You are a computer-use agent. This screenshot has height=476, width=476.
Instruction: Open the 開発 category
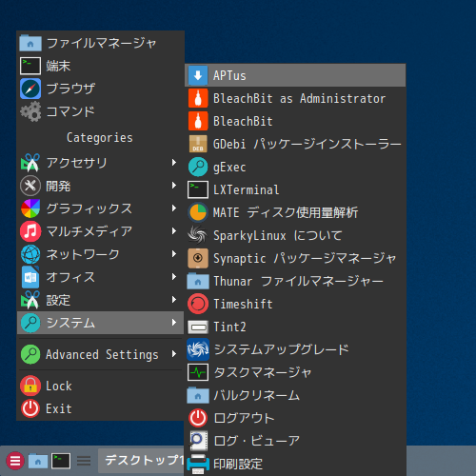[100, 186]
